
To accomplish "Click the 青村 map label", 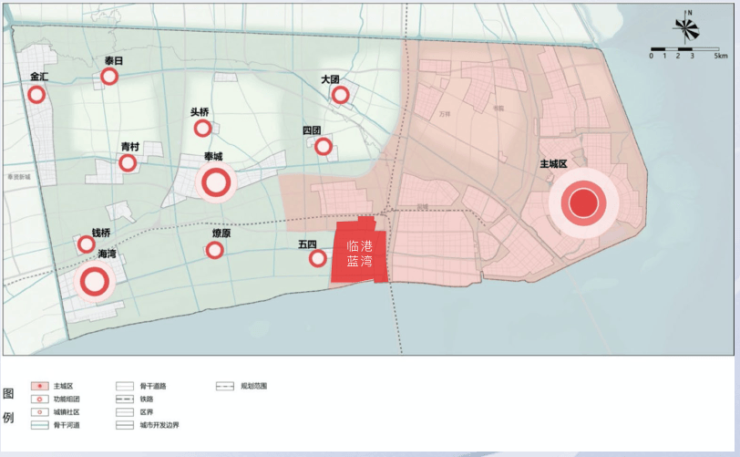I will click(x=130, y=146).
